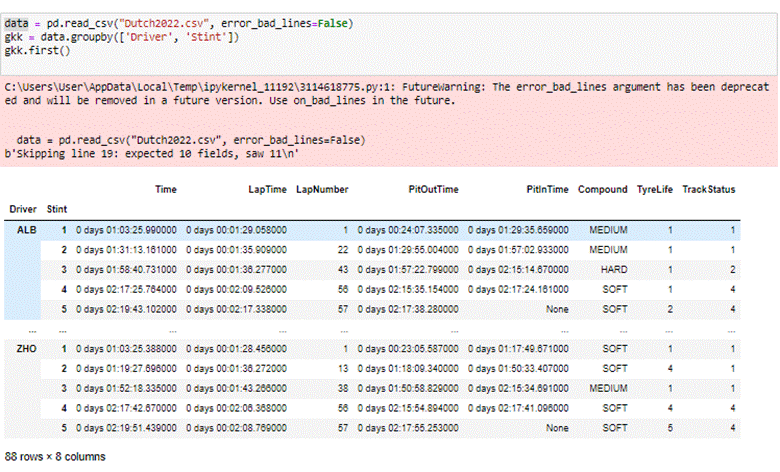This screenshot has width=780, height=472.
Task: Select the 'Compound' column header
Action: (602, 189)
